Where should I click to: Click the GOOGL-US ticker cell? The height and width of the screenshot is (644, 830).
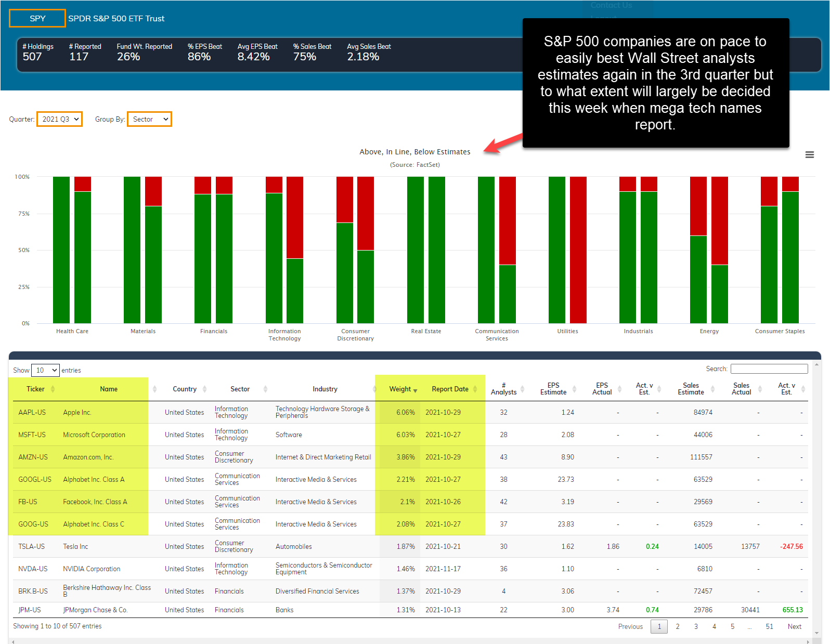click(35, 479)
